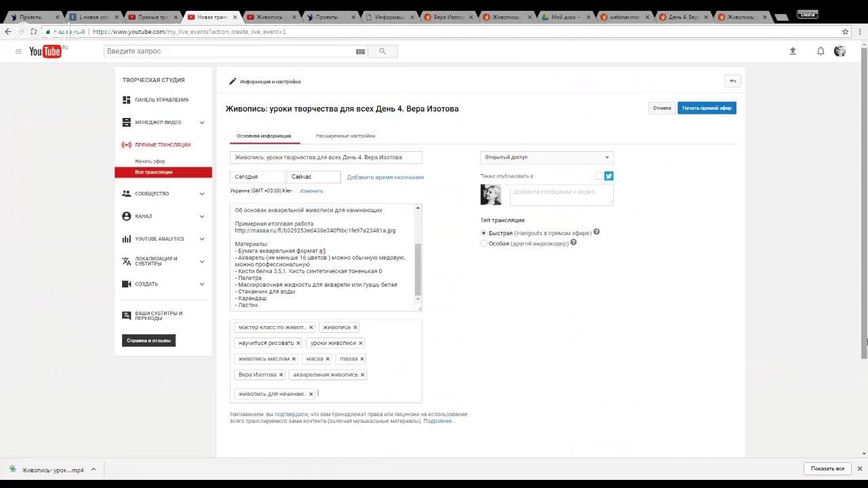Click Показать все downloads button
This screenshot has height=488, width=868.
point(827,468)
